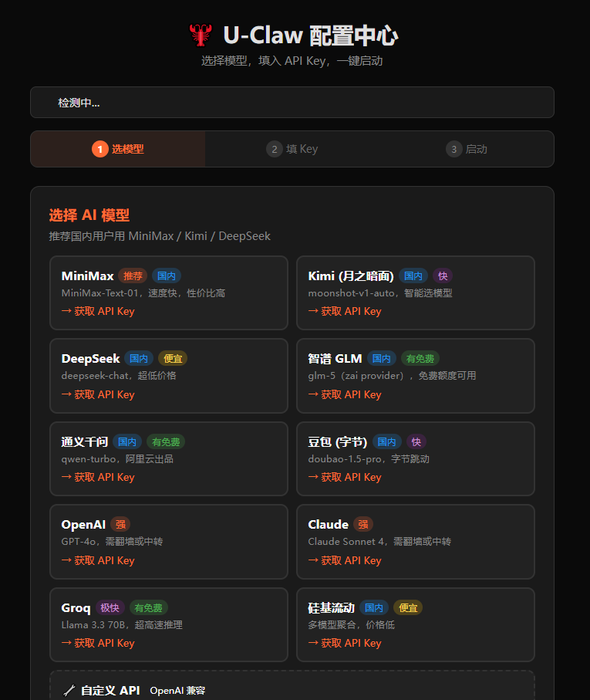The width and height of the screenshot is (590, 700).
Task: Click the 强 badge on OpenAI
Action: coord(120,525)
